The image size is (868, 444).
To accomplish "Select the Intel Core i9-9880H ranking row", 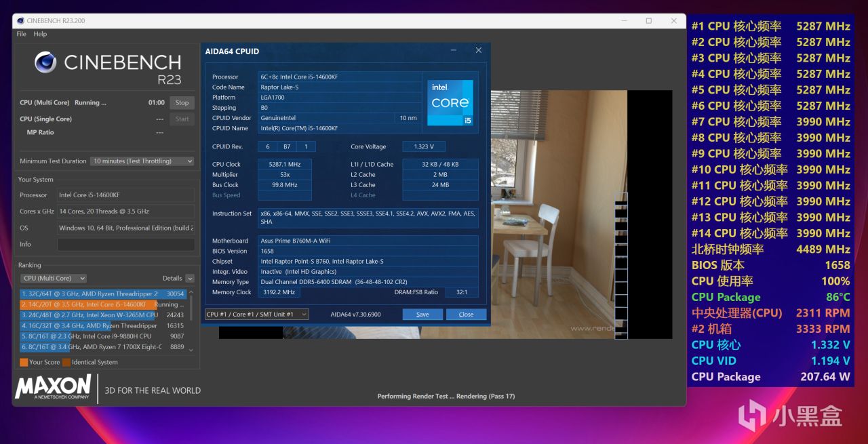I will [x=103, y=336].
